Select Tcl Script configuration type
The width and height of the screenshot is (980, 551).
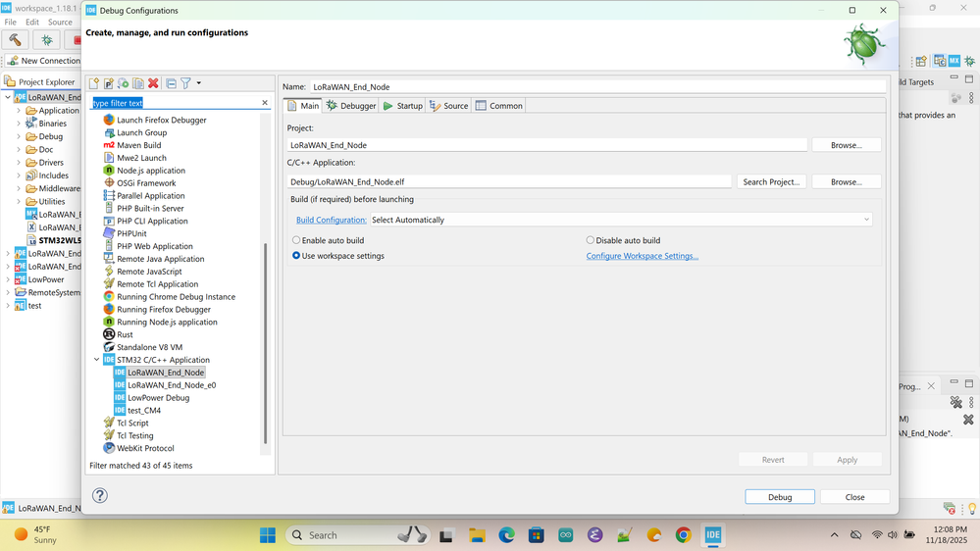(132, 423)
